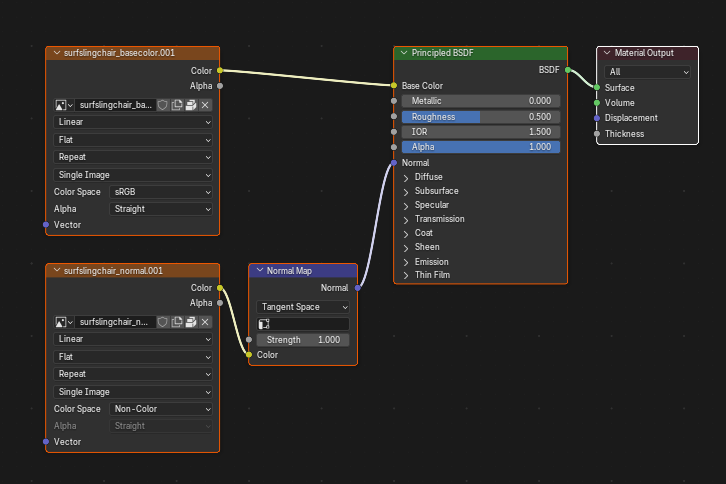Unlink surfslingchair_n image with X
Image resolution: width=726 pixels, height=484 pixels.
[x=205, y=322]
